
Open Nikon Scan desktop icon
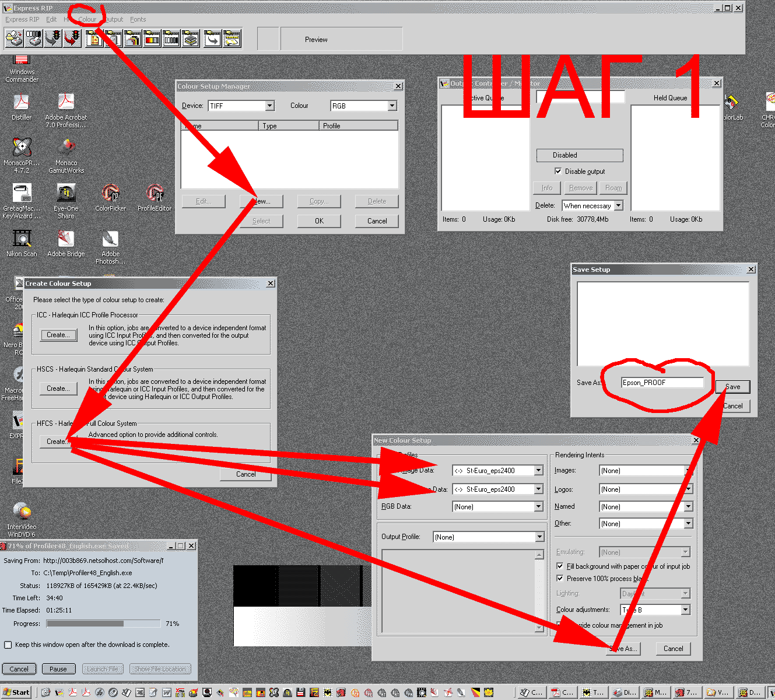(22, 243)
